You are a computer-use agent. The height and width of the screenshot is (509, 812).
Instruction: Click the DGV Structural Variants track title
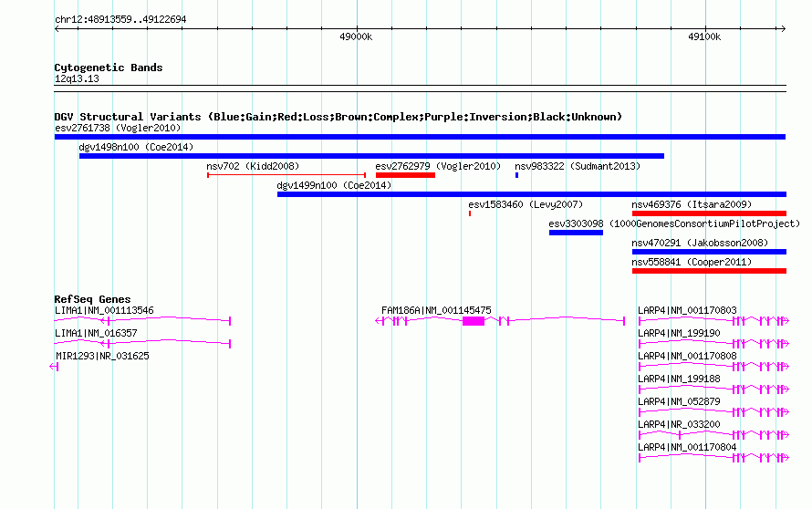pos(338,117)
